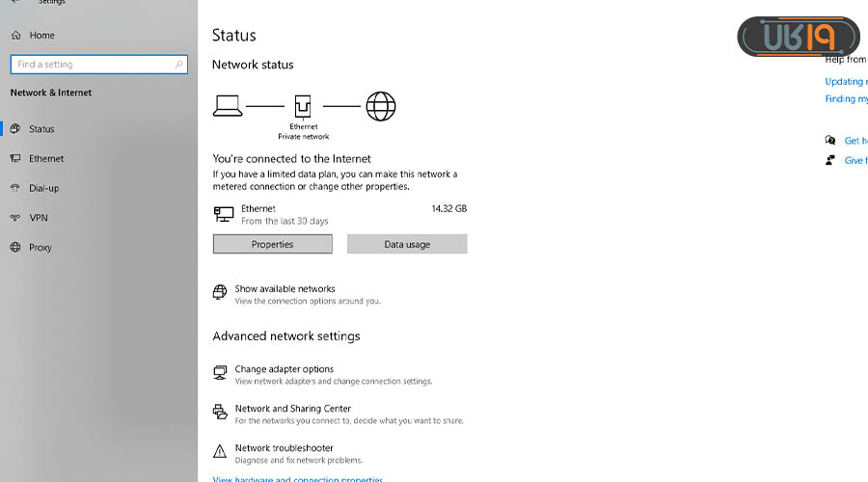Open the Ethernet Properties button

coord(272,245)
